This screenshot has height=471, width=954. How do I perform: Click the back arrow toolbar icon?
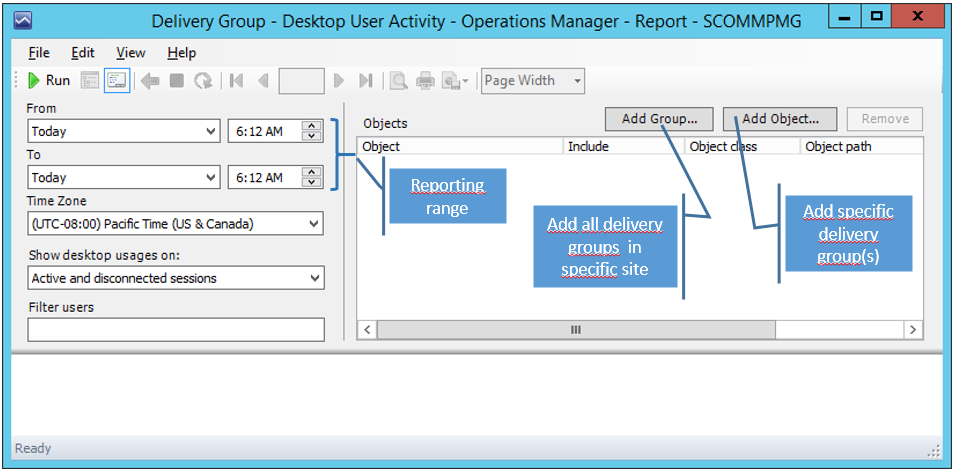[150, 81]
